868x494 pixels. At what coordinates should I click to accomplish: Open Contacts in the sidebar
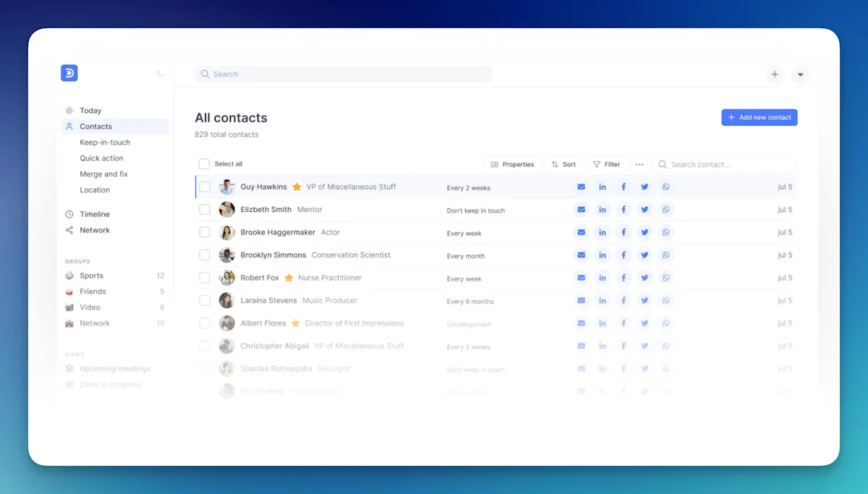[x=115, y=127]
